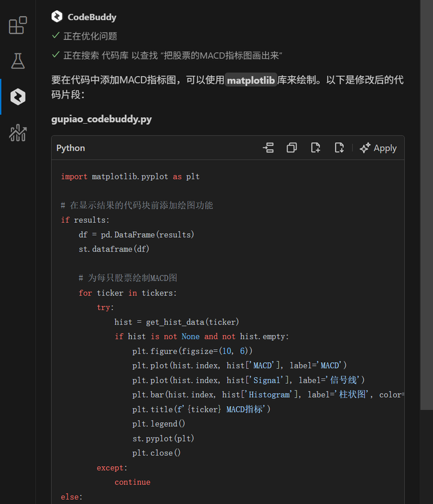Open the blocks panel in the left sidebar
Screen dimensions: 433x504
[x=18, y=25]
